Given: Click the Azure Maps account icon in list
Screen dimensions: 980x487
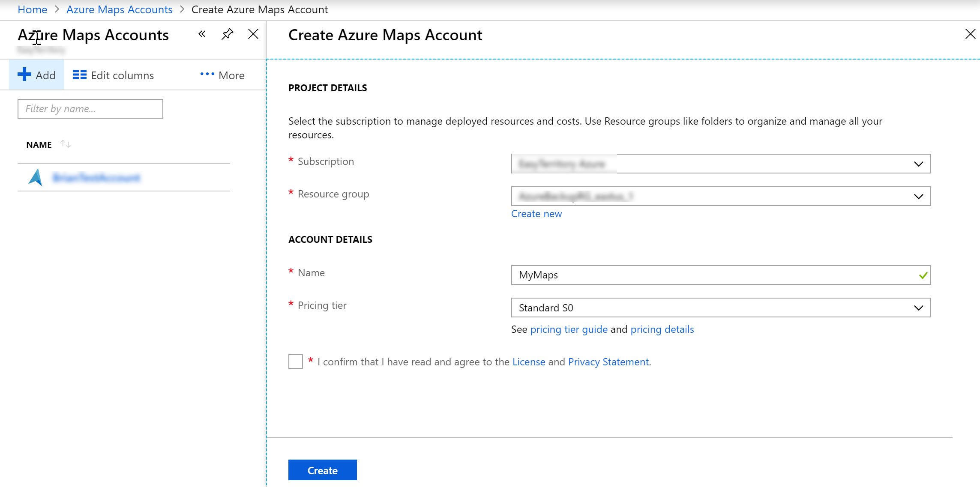Looking at the screenshot, I should point(36,177).
